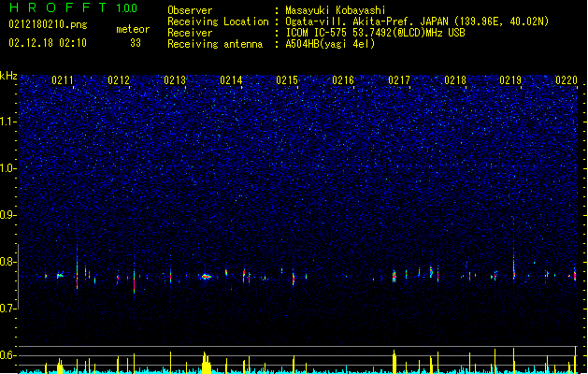This screenshot has width=588, height=374.
Task: Click the Receiving Location label
Action: (x=218, y=22)
